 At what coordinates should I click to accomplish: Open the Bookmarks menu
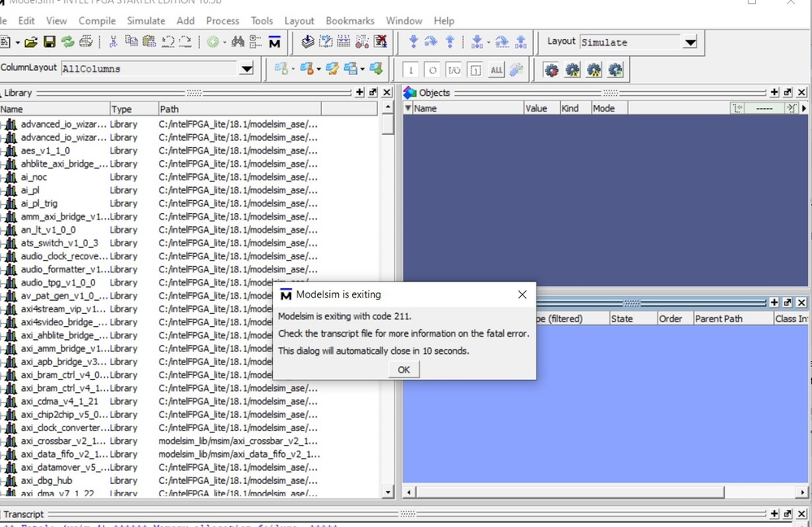350,20
